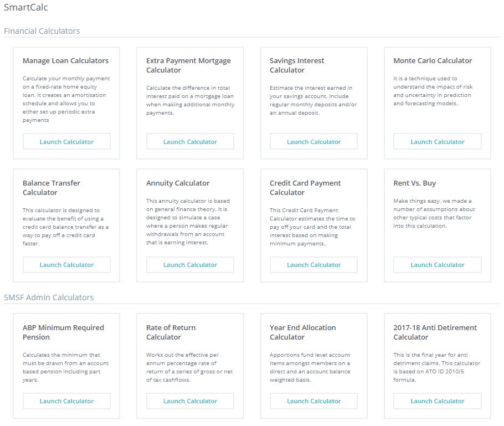Launch the Balance Transfer Calculator
This screenshot has height=426, width=504.
66,265
